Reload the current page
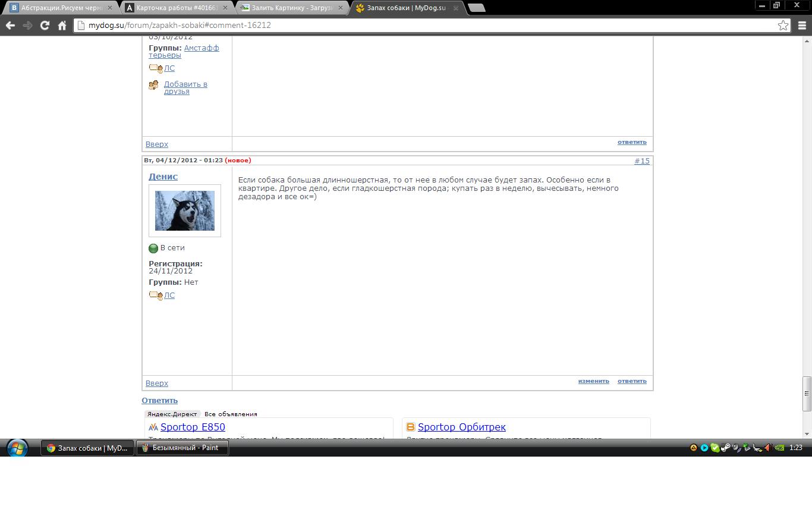This screenshot has height=522, width=812. pyautogui.click(x=45, y=25)
